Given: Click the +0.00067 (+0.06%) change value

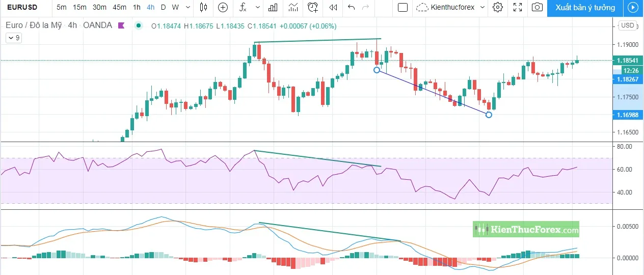Looking at the screenshot, I should (x=307, y=26).
